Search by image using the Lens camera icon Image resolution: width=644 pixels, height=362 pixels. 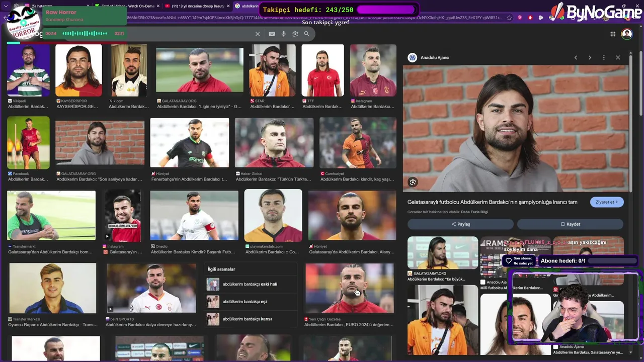(x=295, y=34)
